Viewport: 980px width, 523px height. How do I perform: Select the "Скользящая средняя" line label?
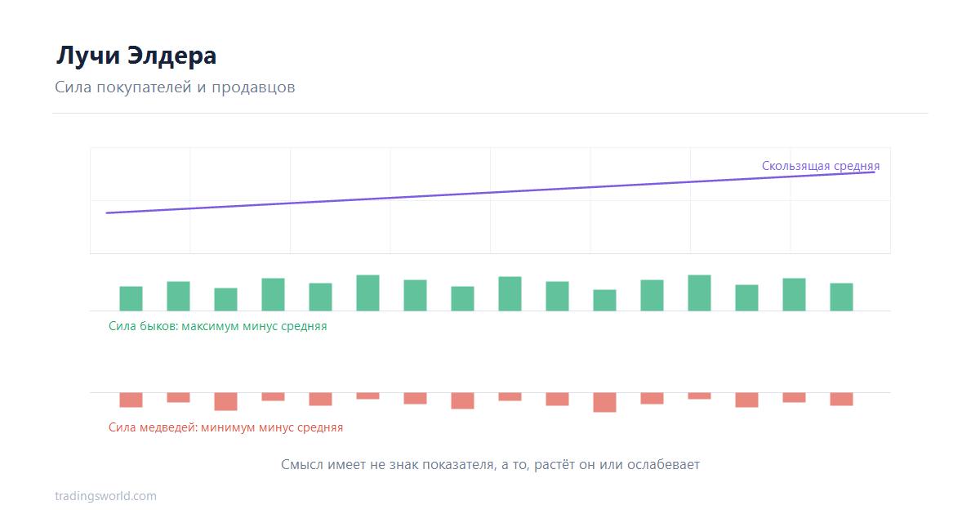pos(821,166)
